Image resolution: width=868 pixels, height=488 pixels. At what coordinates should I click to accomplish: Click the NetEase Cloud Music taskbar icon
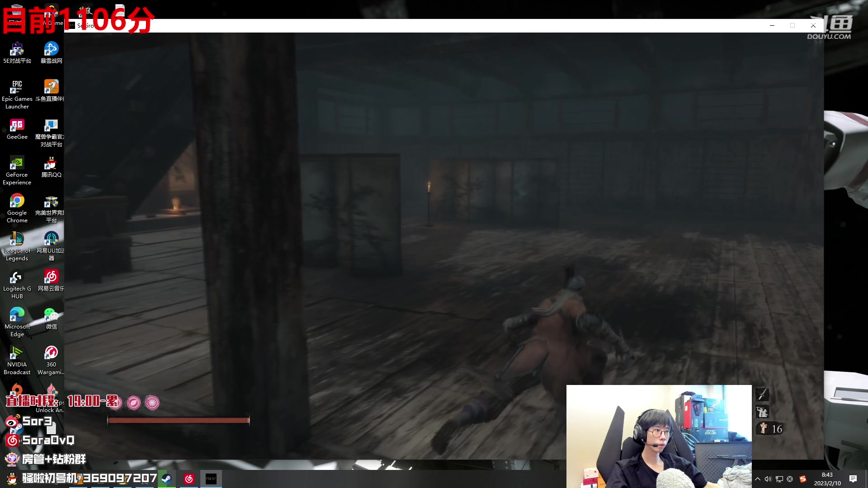[x=189, y=479]
